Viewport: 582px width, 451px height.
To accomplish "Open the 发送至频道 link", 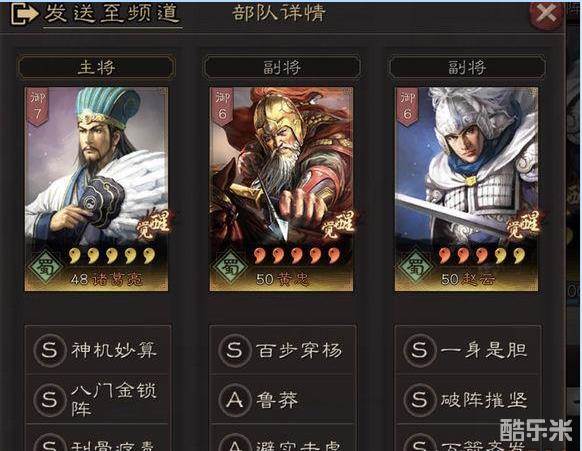I will tap(112, 14).
